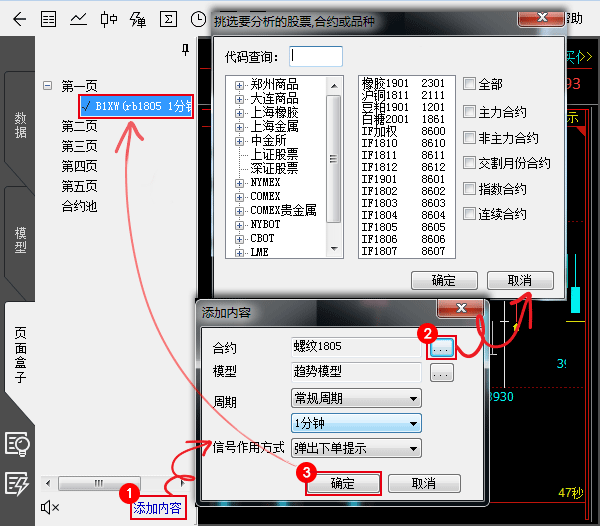Click the back arrow icon
Screen dimensions: 600x526
click(18, 18)
